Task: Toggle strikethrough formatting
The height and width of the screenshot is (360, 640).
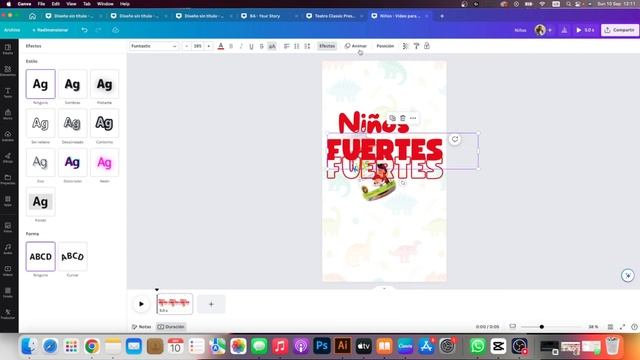Action: (262, 46)
